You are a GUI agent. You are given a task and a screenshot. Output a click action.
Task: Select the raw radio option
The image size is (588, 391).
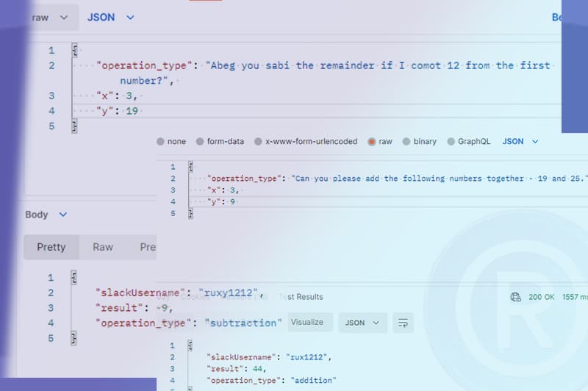[380, 141]
